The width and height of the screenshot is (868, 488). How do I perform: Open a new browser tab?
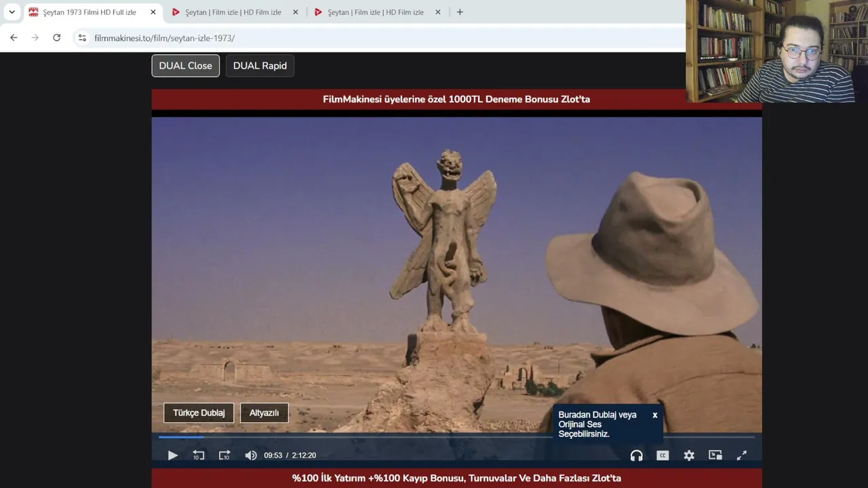[x=460, y=12]
